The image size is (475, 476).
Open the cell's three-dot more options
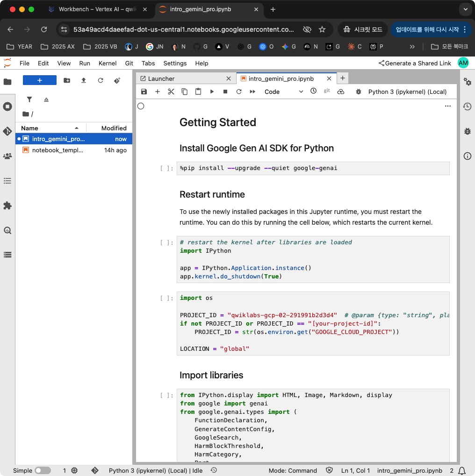[448, 107]
